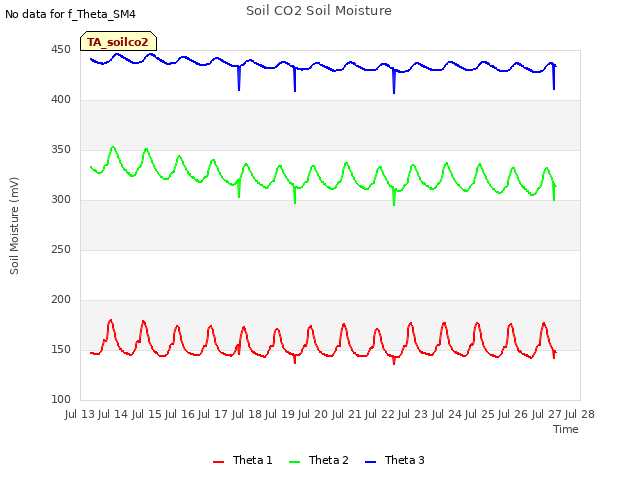Toggle Theta 3 series in the legend
Viewport: 640px width, 480px height.
(395, 460)
